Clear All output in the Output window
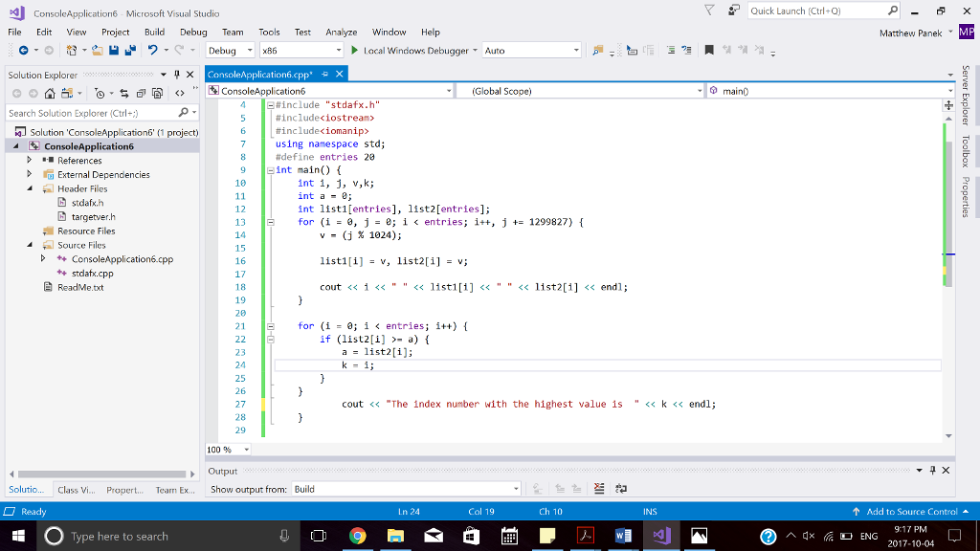The height and width of the screenshot is (551, 980). pos(598,488)
